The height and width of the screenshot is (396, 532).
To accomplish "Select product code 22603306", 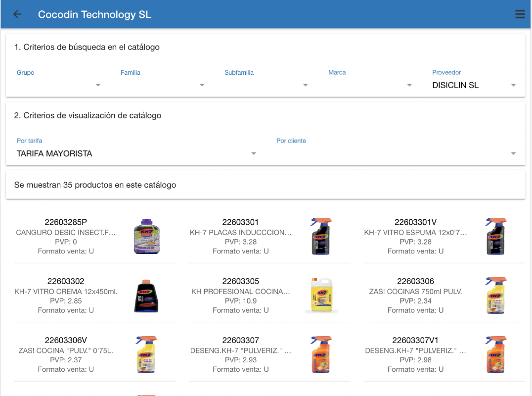I will (x=416, y=281).
